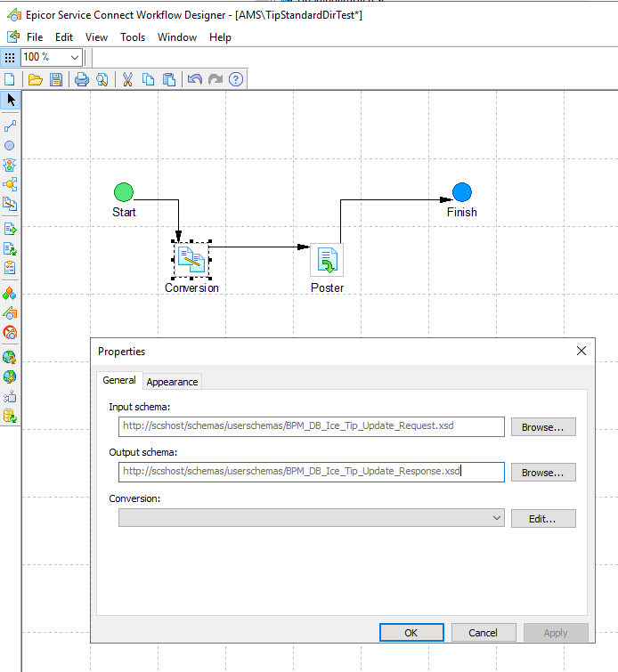The image size is (618, 672).
Task: Open a workflow with the folder icon
Action: [35, 80]
